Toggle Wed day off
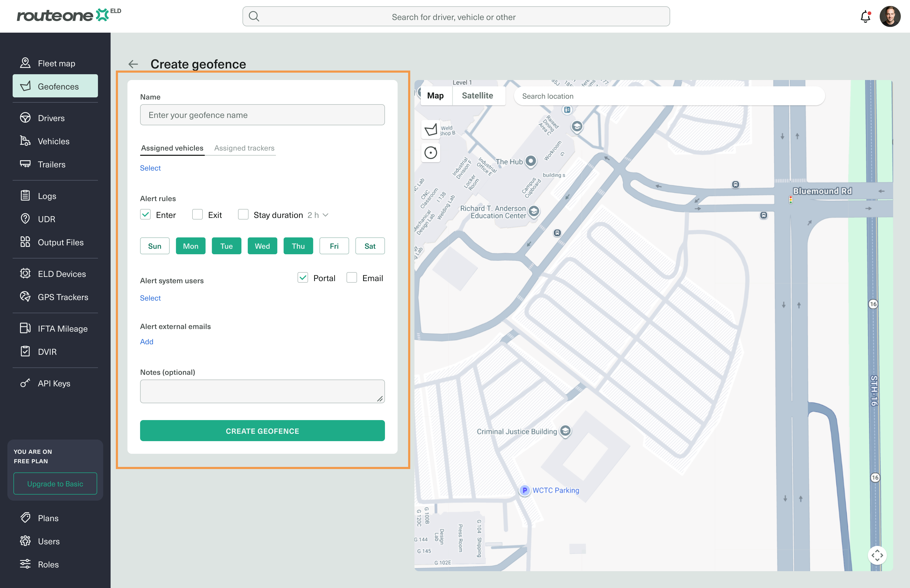Viewport: 910px width, 588px height. click(x=262, y=246)
